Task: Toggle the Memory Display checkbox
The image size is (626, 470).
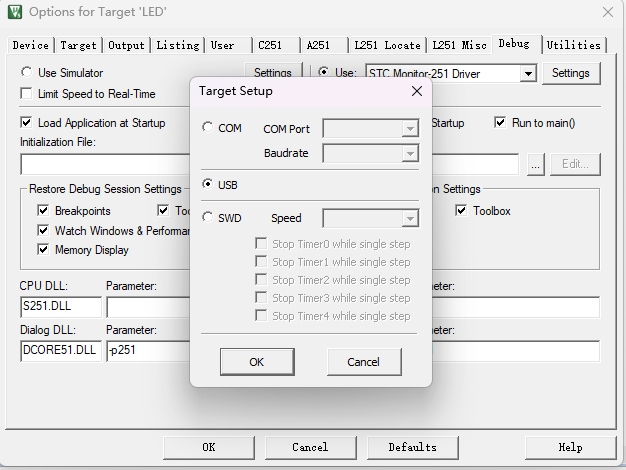Action: tap(43, 250)
